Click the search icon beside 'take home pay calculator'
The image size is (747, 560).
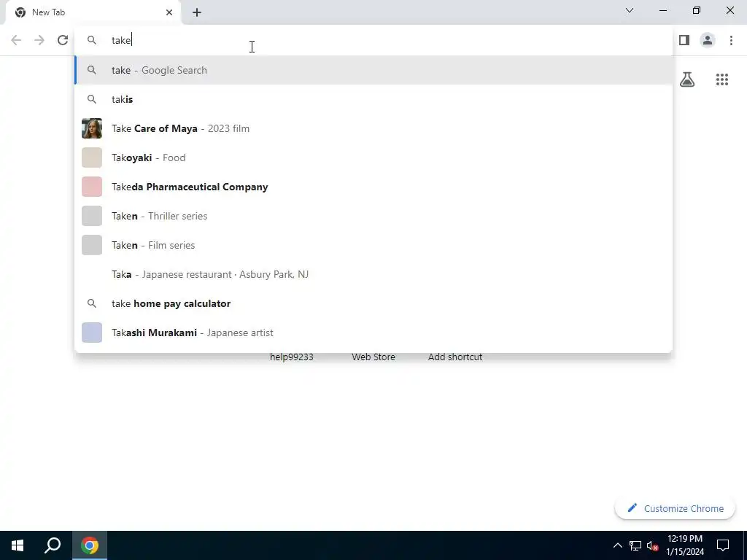click(x=92, y=303)
